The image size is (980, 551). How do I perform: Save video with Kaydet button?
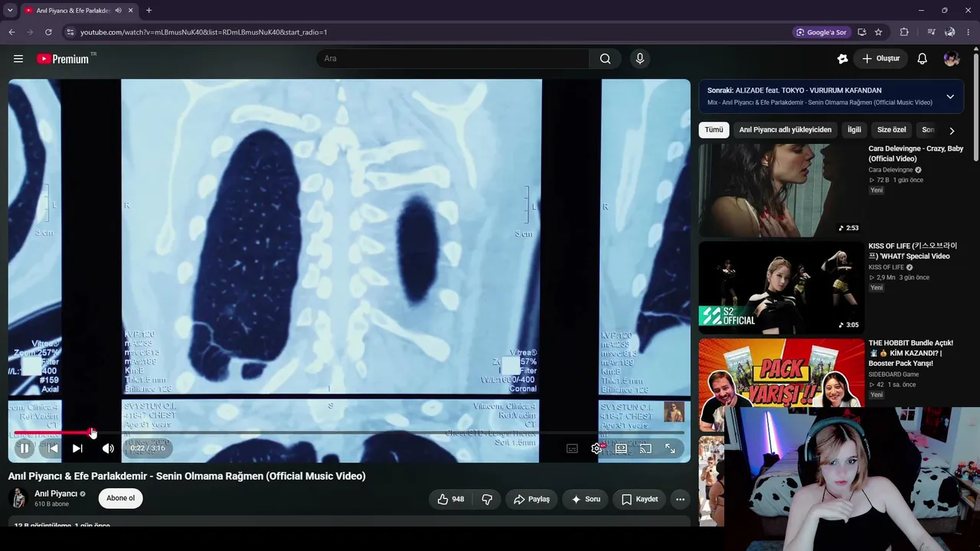(639, 499)
